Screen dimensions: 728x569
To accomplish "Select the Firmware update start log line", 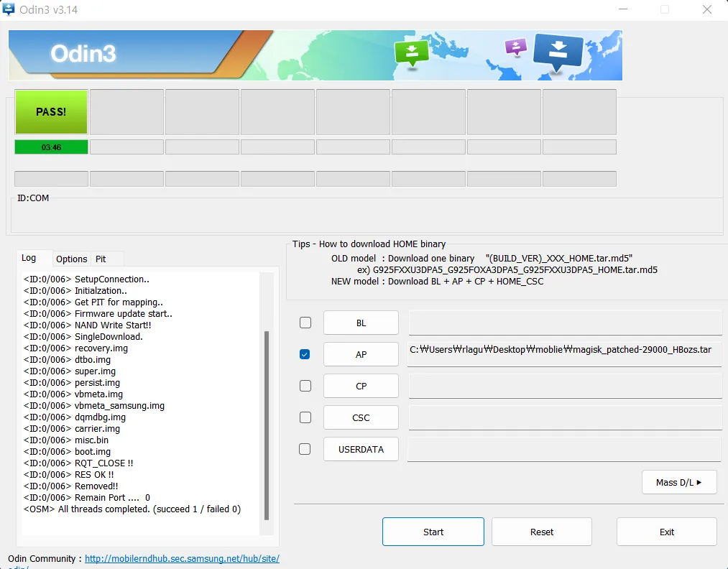I will coord(98,314).
